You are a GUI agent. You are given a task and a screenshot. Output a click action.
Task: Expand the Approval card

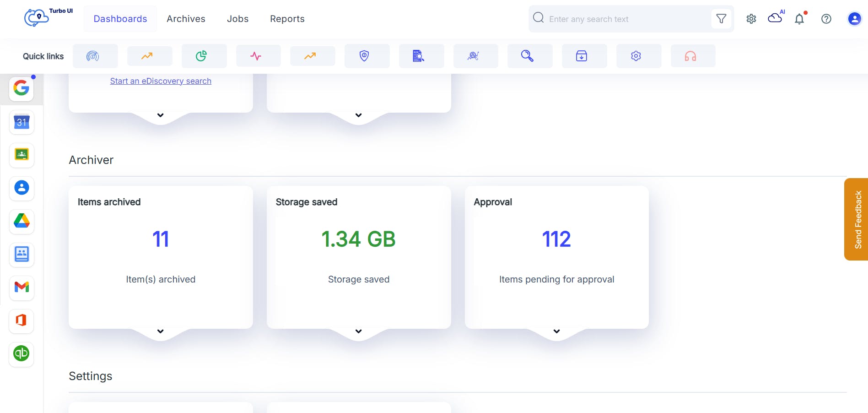[556, 331]
